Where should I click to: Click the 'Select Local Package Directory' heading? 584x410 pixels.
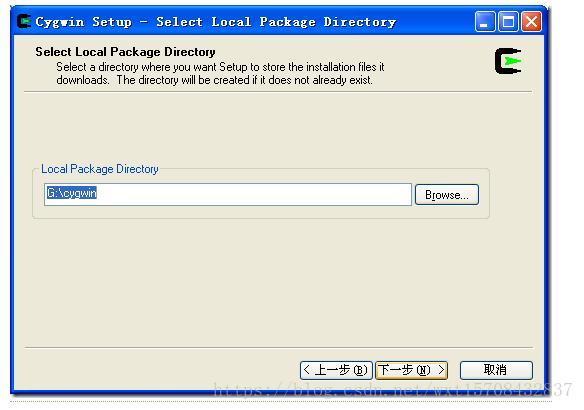click(125, 52)
